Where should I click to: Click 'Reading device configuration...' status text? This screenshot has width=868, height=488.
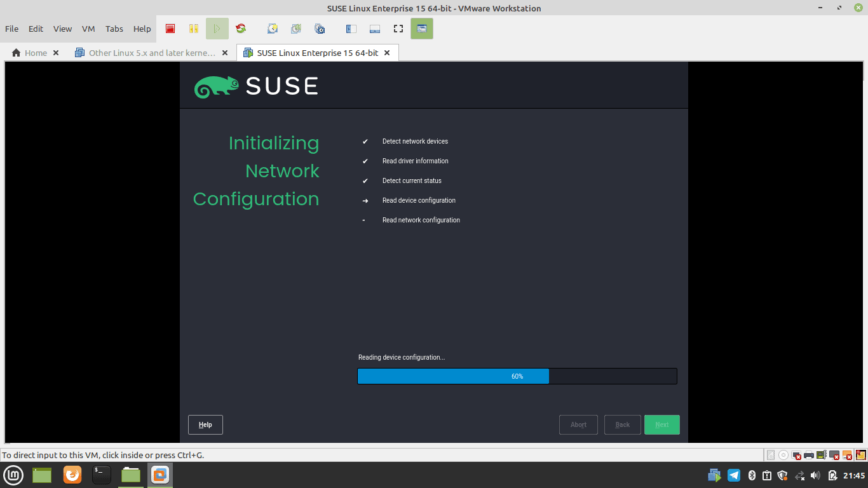coord(402,357)
